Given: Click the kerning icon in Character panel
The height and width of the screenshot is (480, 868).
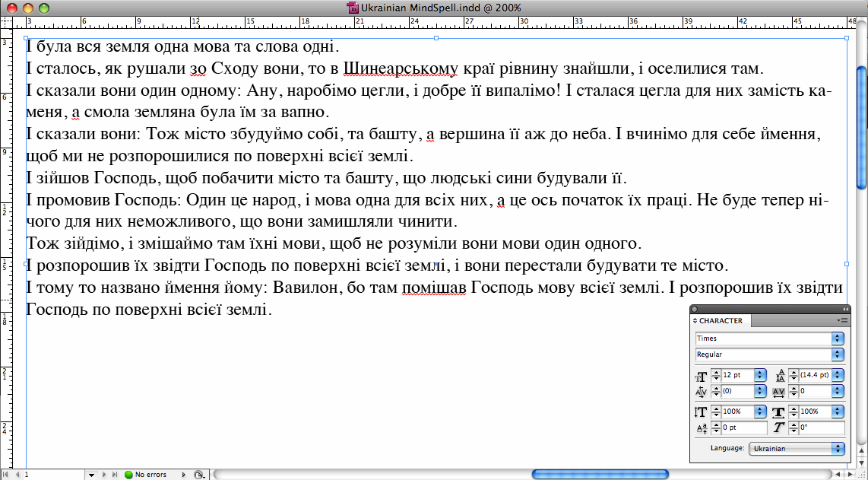Looking at the screenshot, I should 702,392.
